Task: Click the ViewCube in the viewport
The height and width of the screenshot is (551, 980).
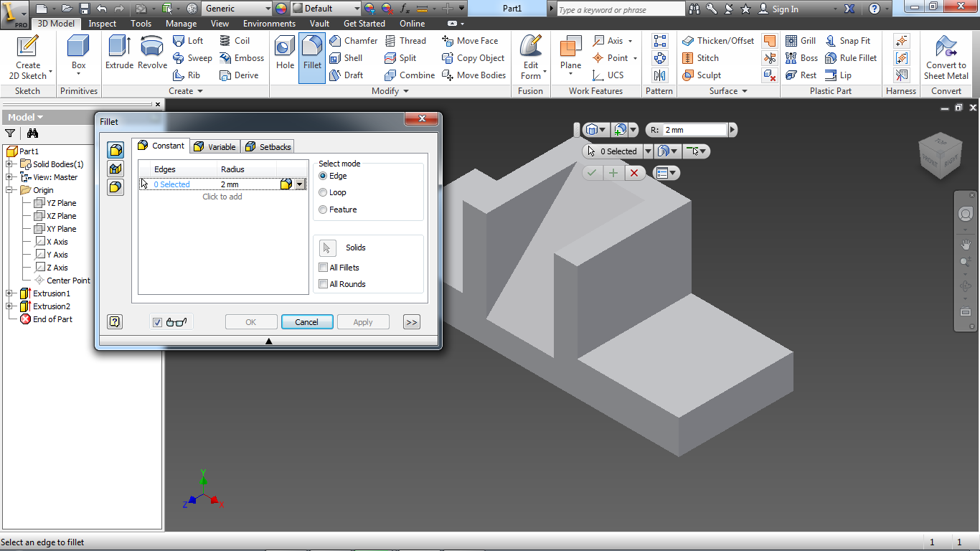Action: tap(941, 156)
